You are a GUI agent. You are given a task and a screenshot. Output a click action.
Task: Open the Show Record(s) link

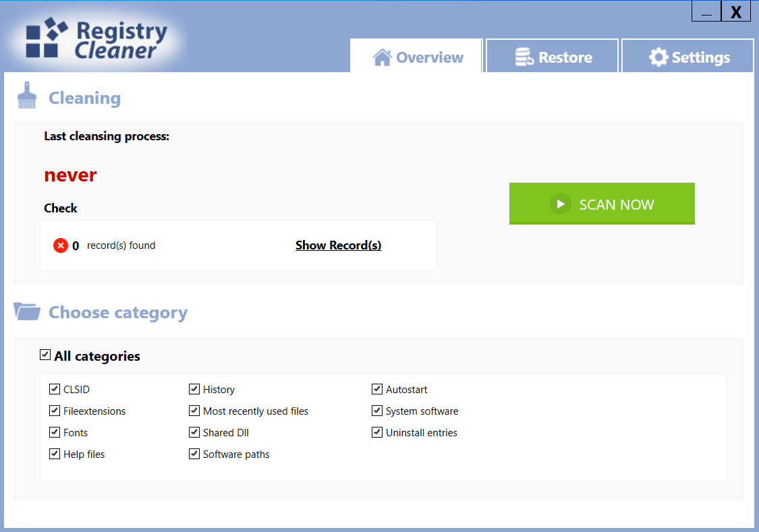click(x=339, y=245)
